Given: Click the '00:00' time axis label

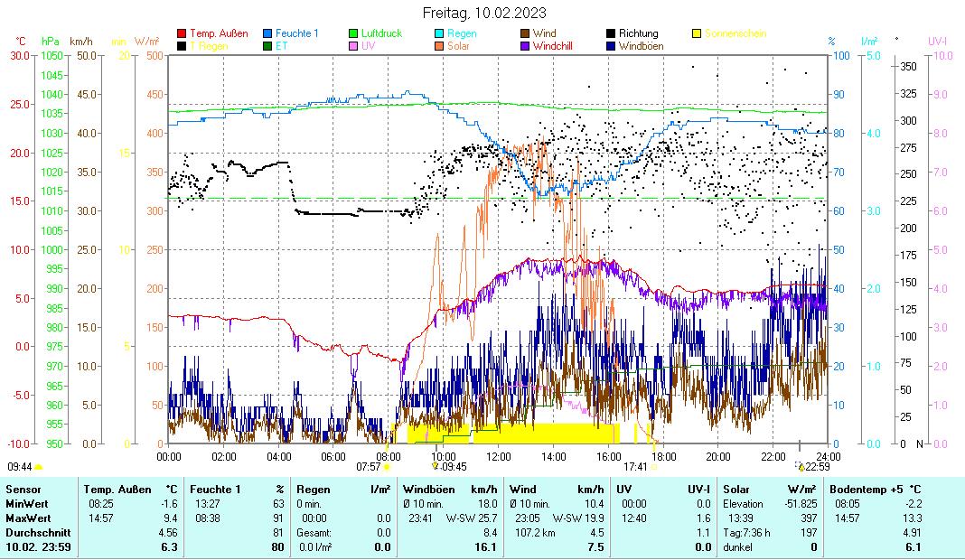Looking at the screenshot, I should click(x=169, y=457).
